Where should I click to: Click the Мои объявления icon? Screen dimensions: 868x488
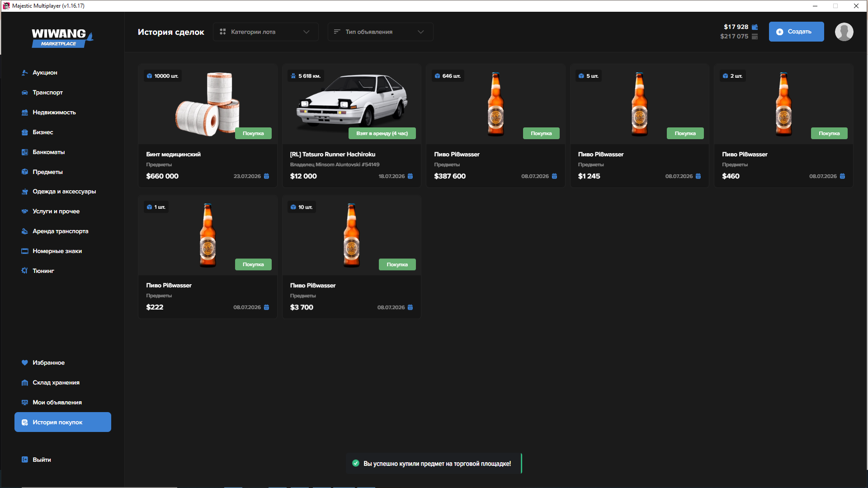[x=25, y=403]
